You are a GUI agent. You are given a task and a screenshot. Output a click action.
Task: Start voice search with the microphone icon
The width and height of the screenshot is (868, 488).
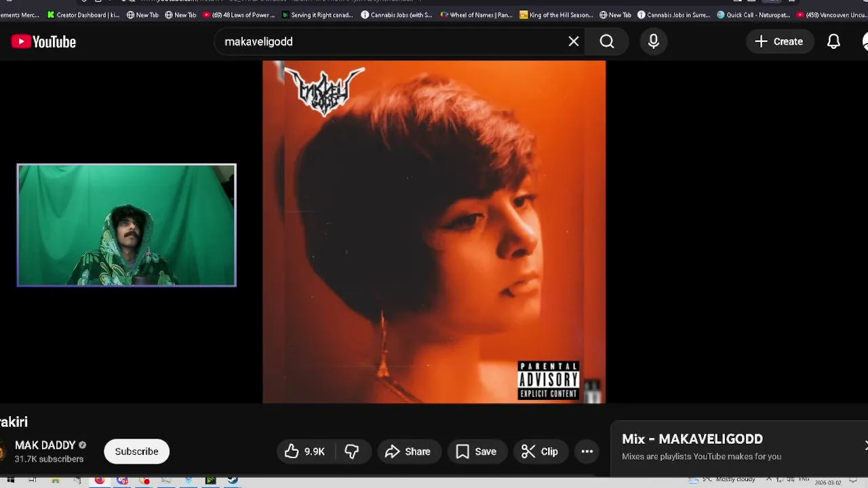[x=654, y=41]
